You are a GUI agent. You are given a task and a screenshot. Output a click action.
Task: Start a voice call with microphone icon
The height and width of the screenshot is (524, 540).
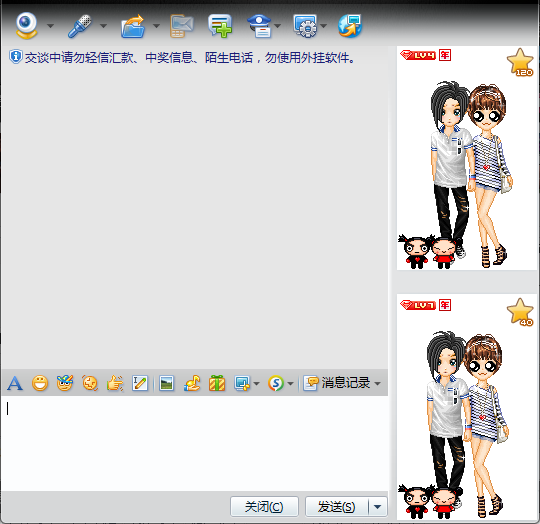click(80, 26)
